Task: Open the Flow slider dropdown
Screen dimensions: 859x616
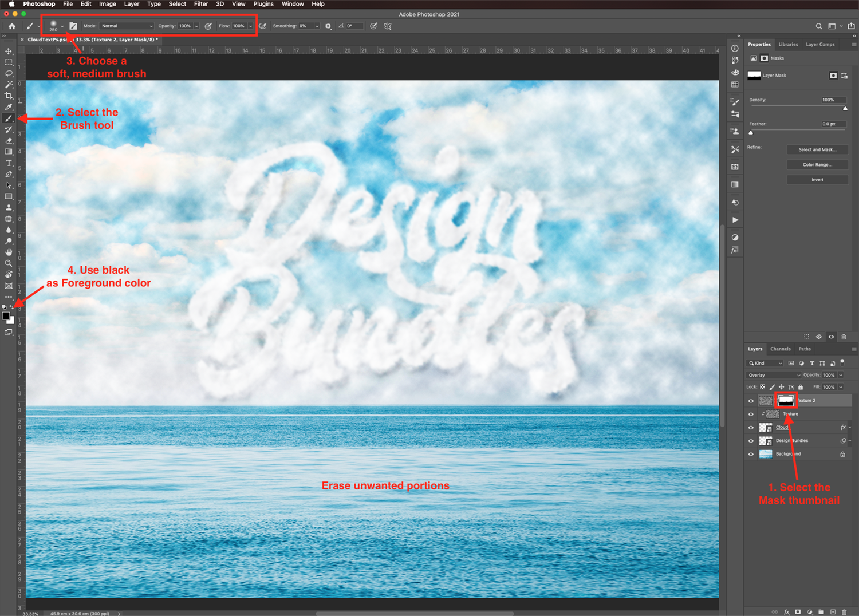Action: tap(250, 26)
